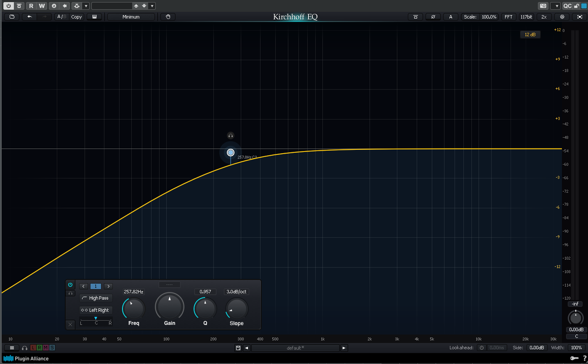Delete band 1 with the X icon
The image size is (588, 364).
(x=70, y=324)
